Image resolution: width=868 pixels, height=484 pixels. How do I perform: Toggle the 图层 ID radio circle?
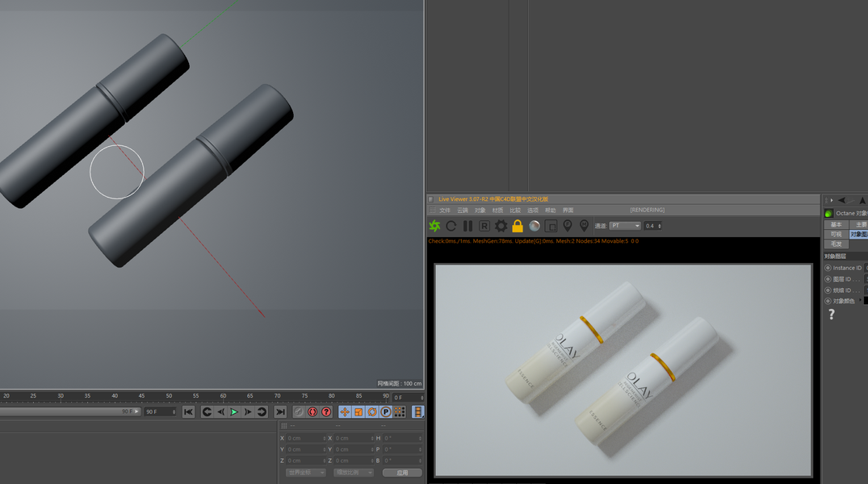pos(828,279)
